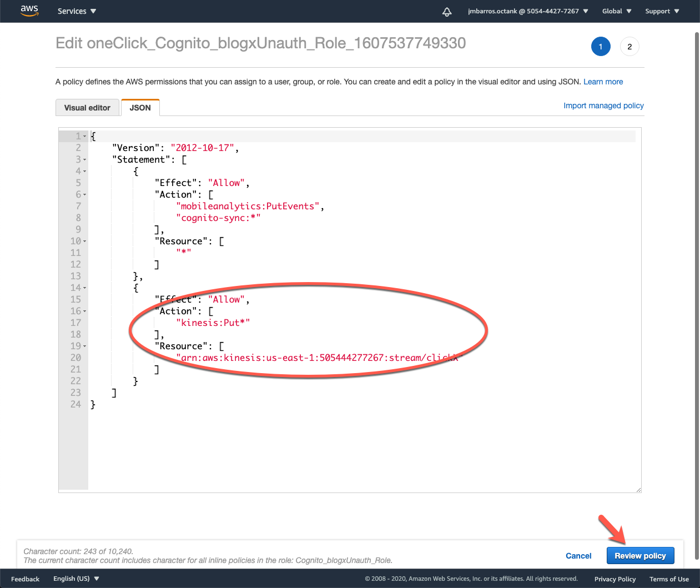This screenshot has width=700, height=588.
Task: Collapse the fold arrow at line 4
Action: click(85, 172)
